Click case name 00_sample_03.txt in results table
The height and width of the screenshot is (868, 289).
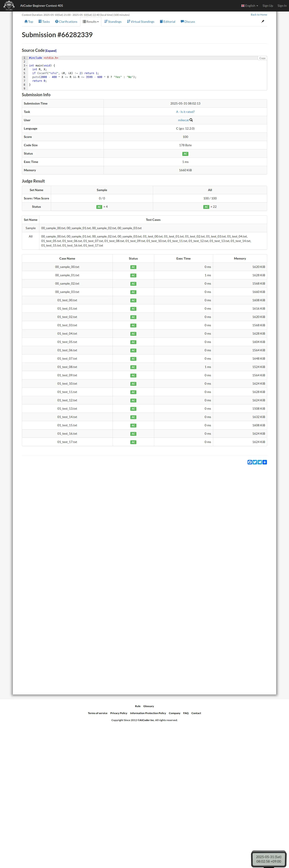coord(67,292)
